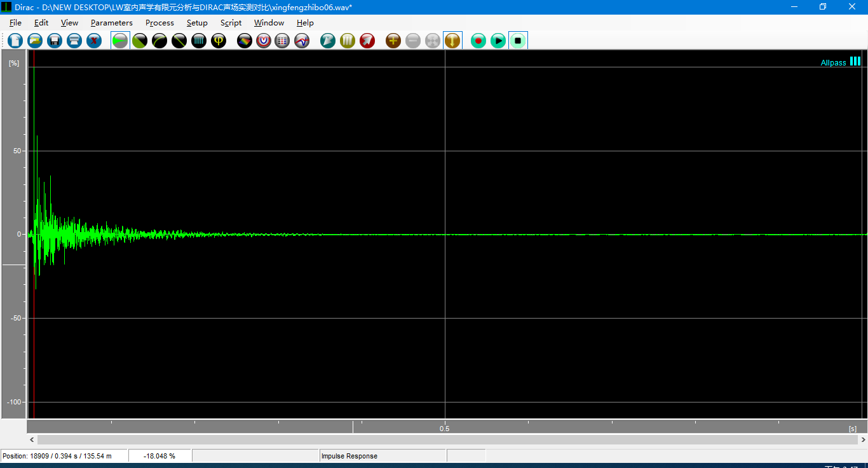This screenshot has height=468, width=868.
Task: Click the open folder toolbar icon
Action: (x=35, y=41)
